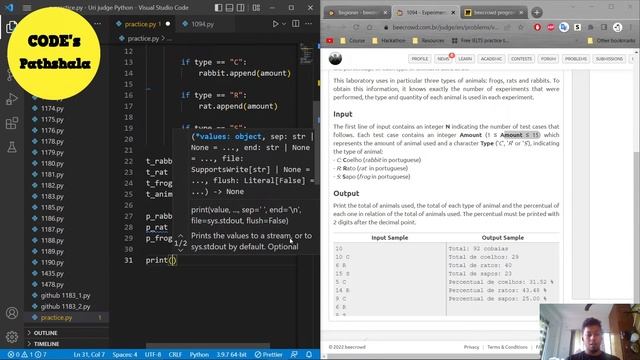Viewport: 640px width, 360px height.
Task: Switch to beecrowd programming browser tab
Action: click(x=493, y=13)
